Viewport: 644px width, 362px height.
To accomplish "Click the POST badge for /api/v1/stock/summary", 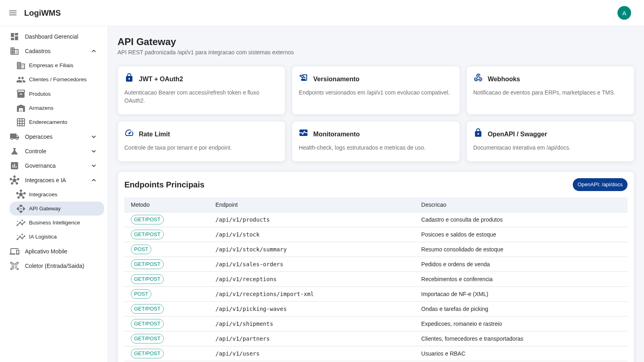I will pos(141,249).
